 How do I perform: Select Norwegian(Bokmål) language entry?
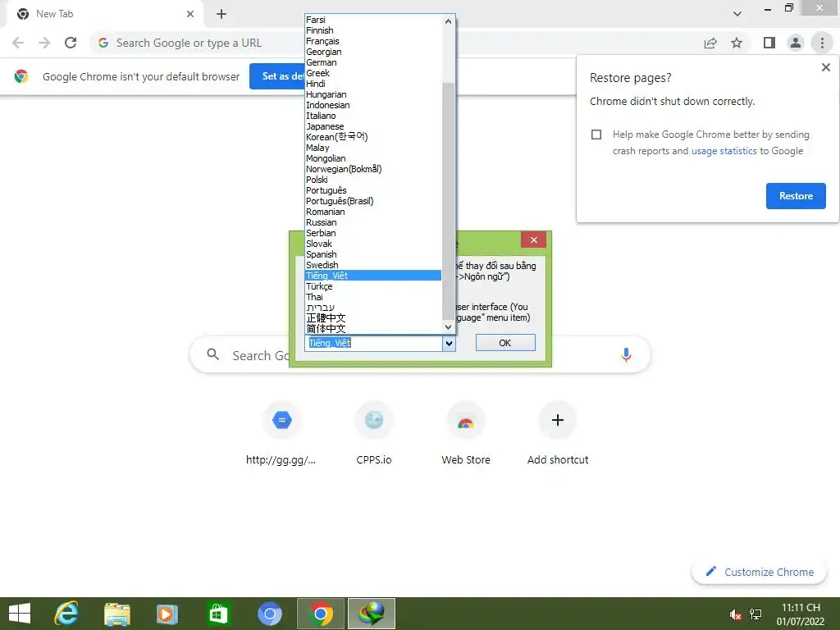(373, 169)
